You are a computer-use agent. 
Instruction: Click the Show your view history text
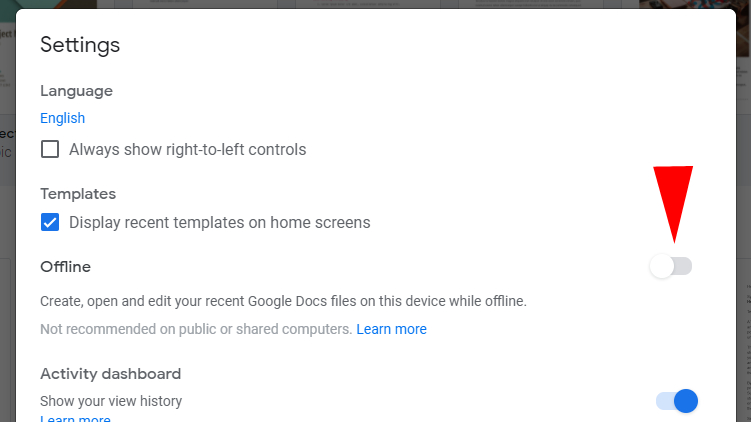pos(111,401)
